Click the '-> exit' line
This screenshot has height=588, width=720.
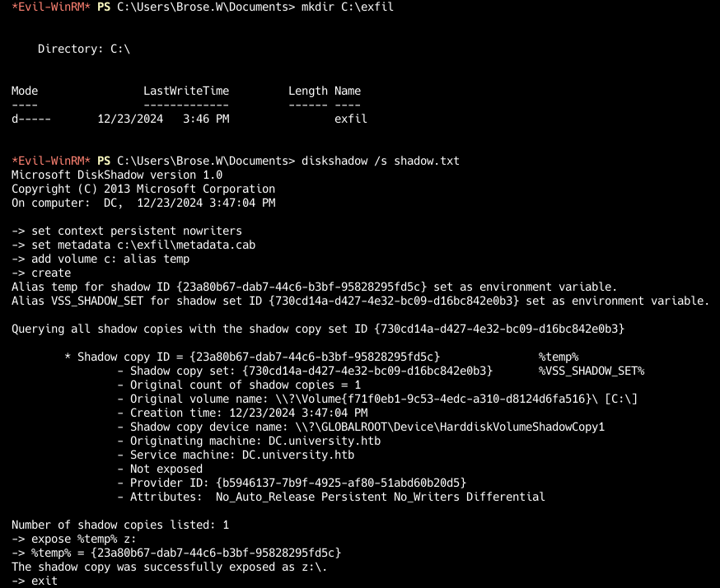[x=35, y=581]
